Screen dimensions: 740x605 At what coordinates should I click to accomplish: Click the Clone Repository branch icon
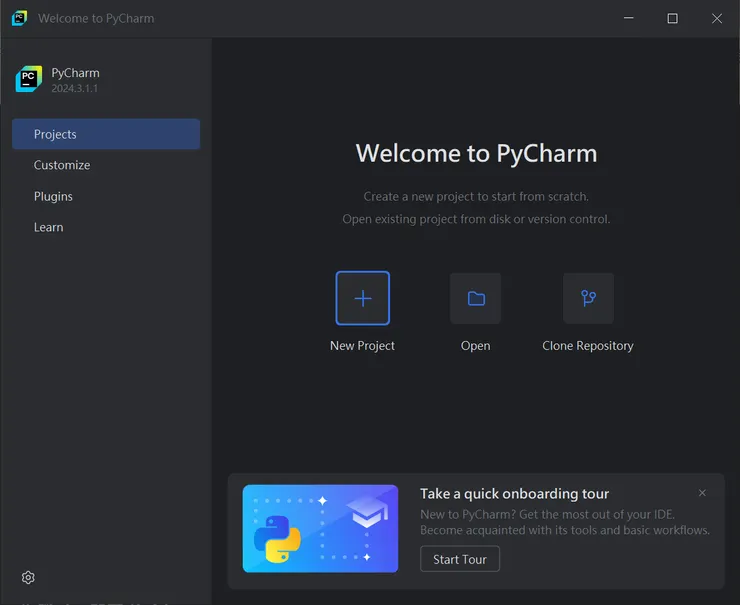(588, 298)
